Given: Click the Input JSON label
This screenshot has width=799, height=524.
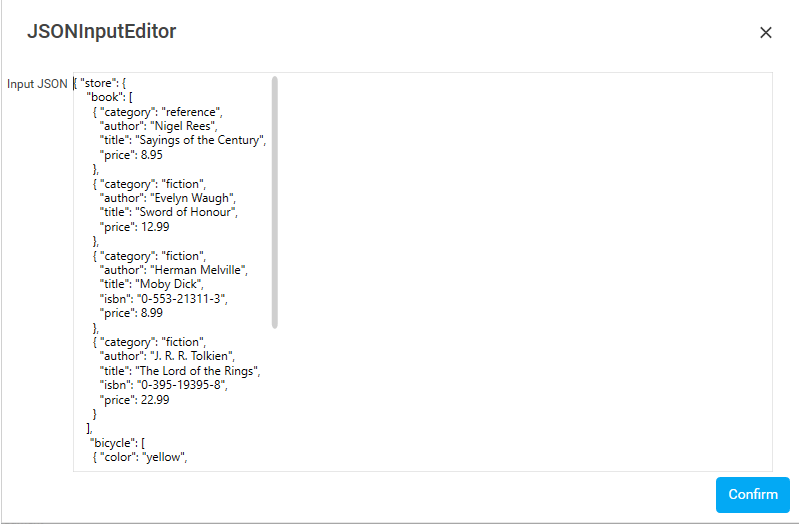Looking at the screenshot, I should click(x=37, y=84).
